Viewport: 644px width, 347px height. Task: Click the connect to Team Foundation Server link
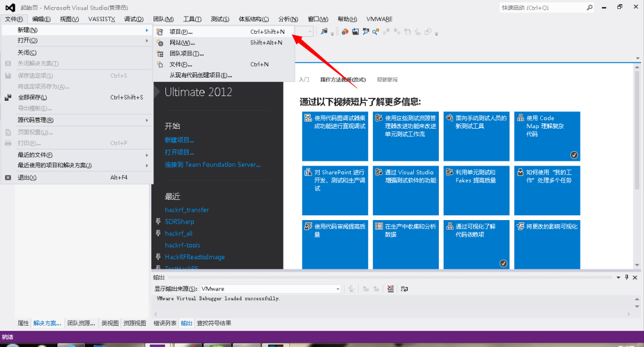pos(213,164)
